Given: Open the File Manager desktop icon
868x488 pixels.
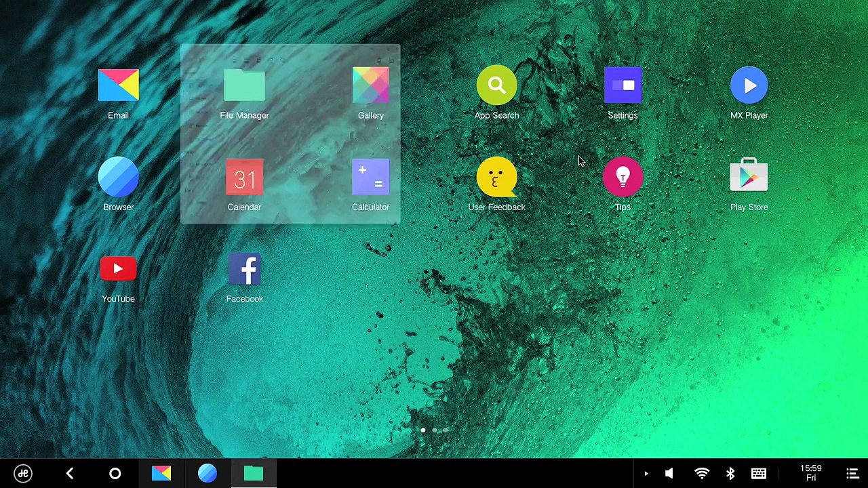Looking at the screenshot, I should point(244,93).
